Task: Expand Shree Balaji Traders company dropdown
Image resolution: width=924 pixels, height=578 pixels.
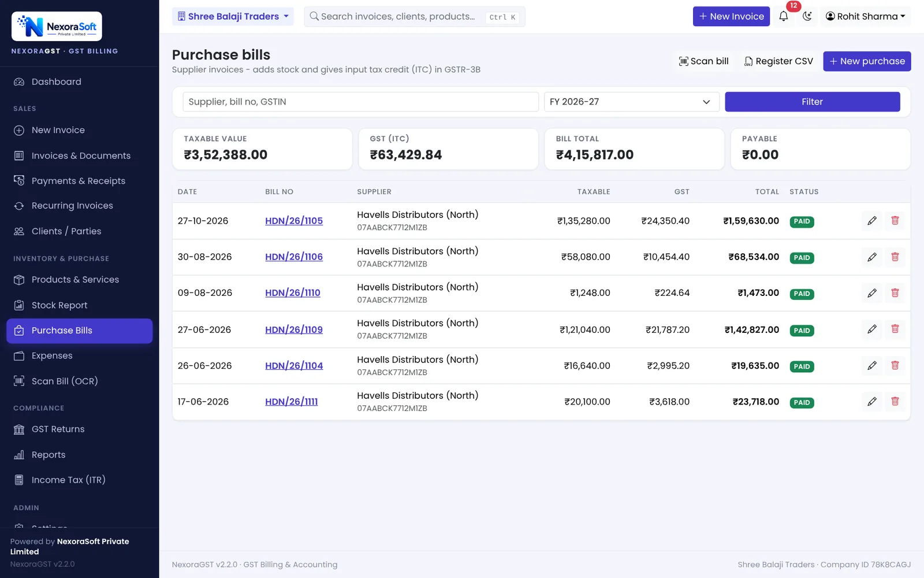Action: tap(233, 16)
